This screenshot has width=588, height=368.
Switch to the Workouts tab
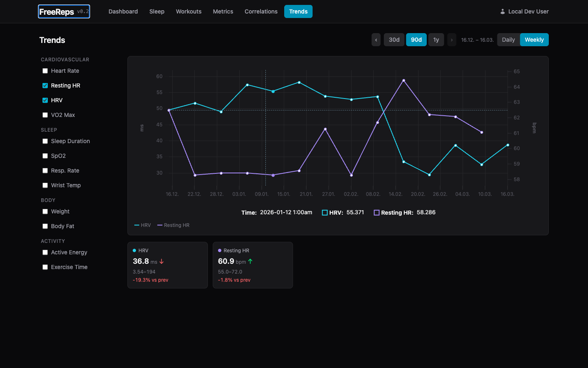[x=189, y=11]
